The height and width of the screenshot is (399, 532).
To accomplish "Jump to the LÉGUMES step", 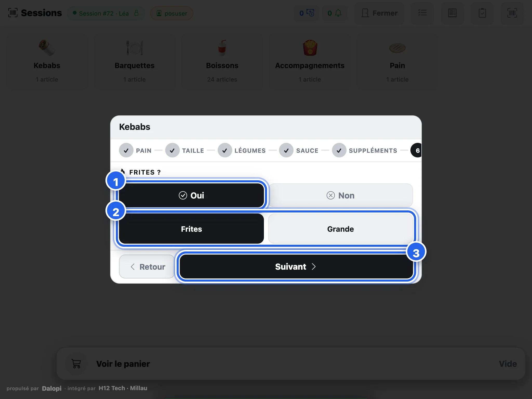I will [x=242, y=150].
